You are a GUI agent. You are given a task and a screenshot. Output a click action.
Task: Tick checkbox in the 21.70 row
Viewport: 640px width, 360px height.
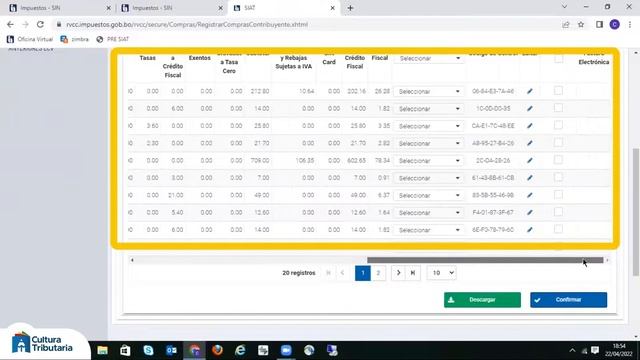558,142
